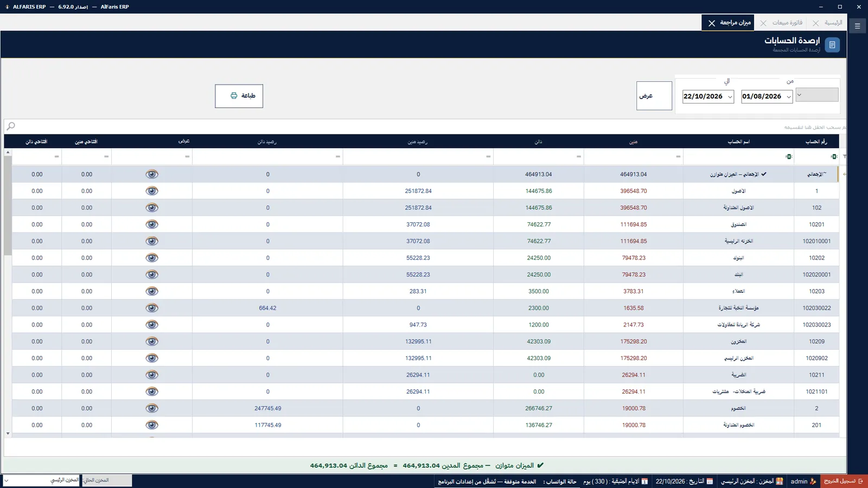Open equals filter operator for رصيد مدين column
868x488 pixels.
tap(488, 157)
